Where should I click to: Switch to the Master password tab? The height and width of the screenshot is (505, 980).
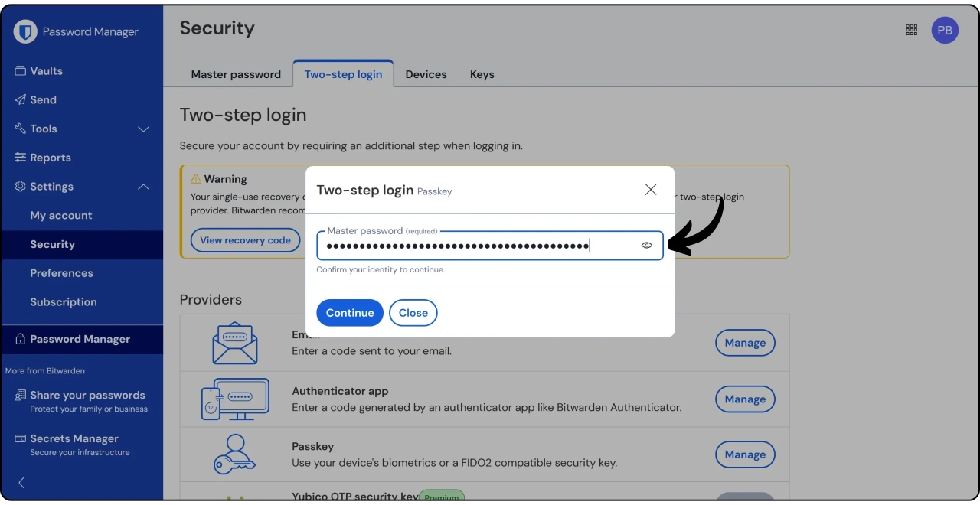[x=236, y=74]
